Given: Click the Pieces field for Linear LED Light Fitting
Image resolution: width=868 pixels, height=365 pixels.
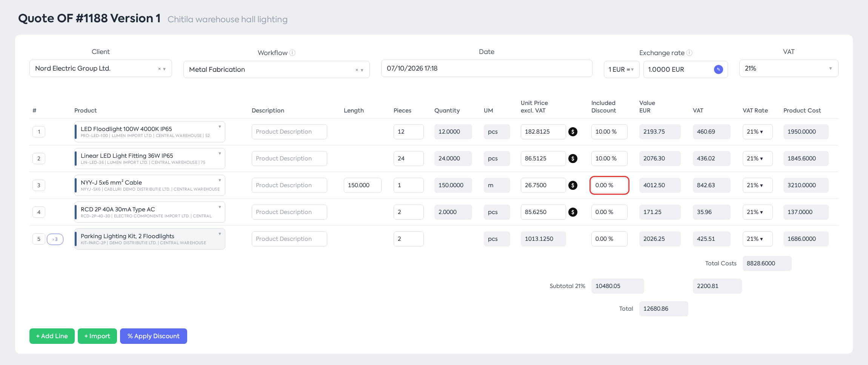Looking at the screenshot, I should pyautogui.click(x=409, y=159).
